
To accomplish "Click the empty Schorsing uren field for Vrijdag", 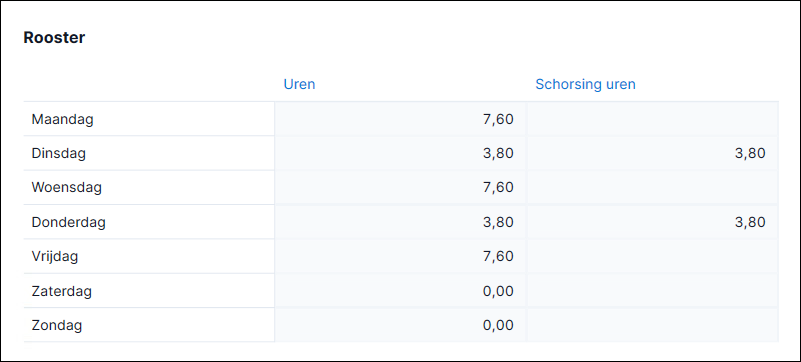I will pyautogui.click(x=652, y=256).
